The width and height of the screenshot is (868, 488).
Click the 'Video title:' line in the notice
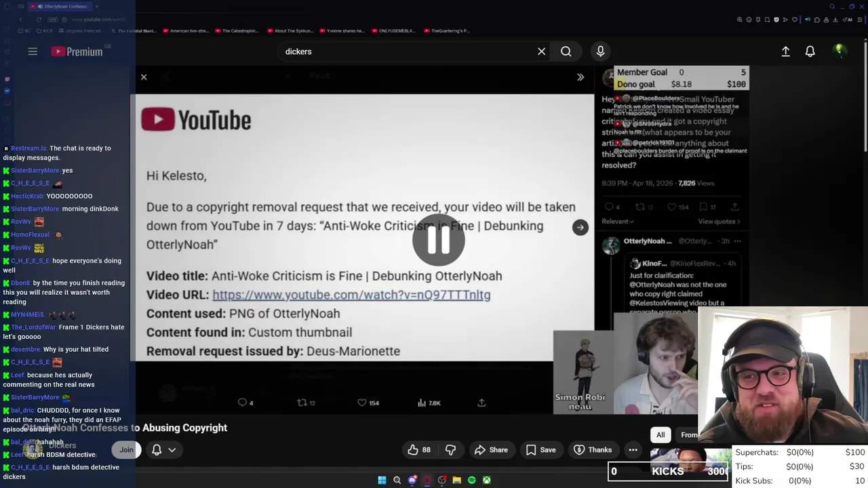coord(324,276)
